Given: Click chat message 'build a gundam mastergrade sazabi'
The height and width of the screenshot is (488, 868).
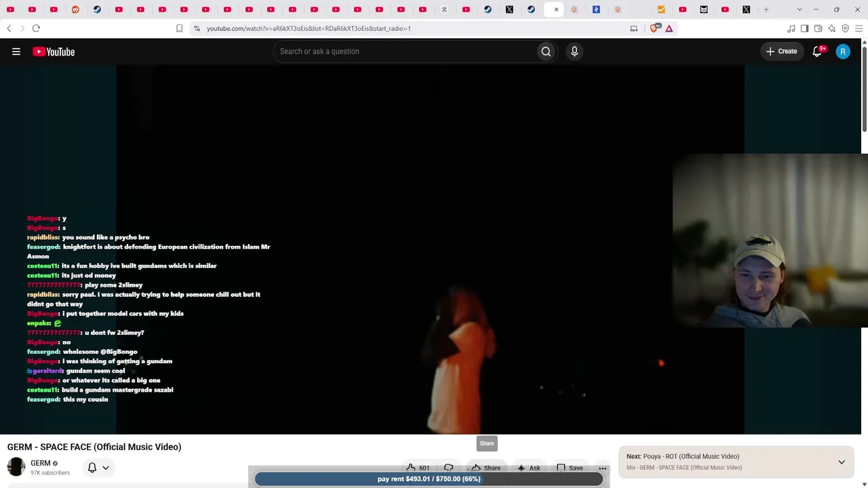Looking at the screenshot, I should click(117, 390).
